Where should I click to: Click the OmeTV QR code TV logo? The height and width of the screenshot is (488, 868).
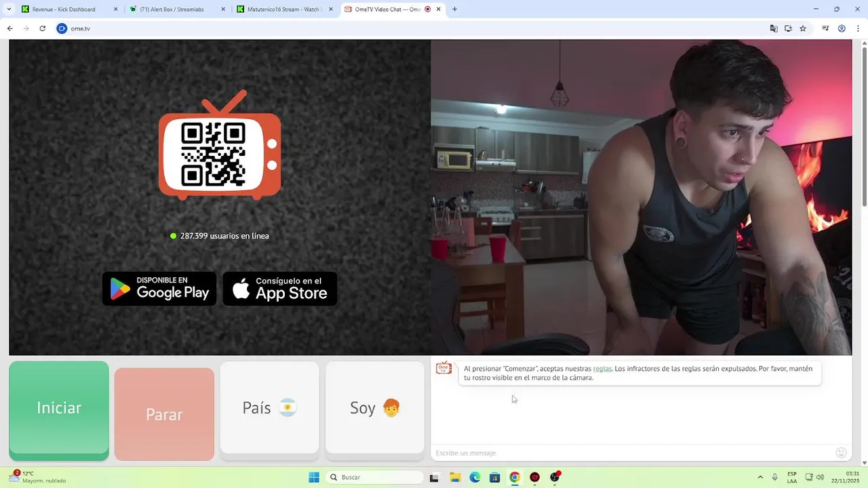coord(220,145)
